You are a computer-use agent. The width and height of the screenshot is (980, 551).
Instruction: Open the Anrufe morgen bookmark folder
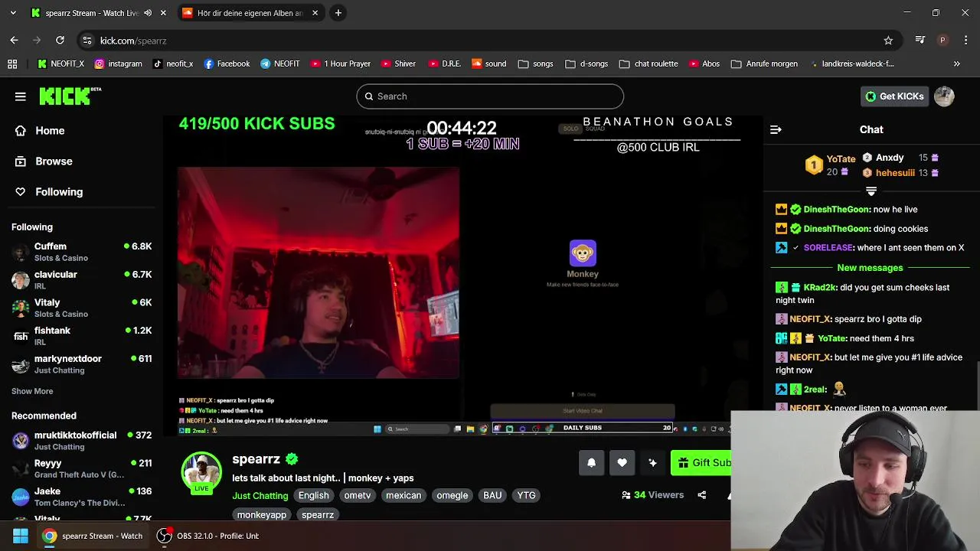point(764,64)
